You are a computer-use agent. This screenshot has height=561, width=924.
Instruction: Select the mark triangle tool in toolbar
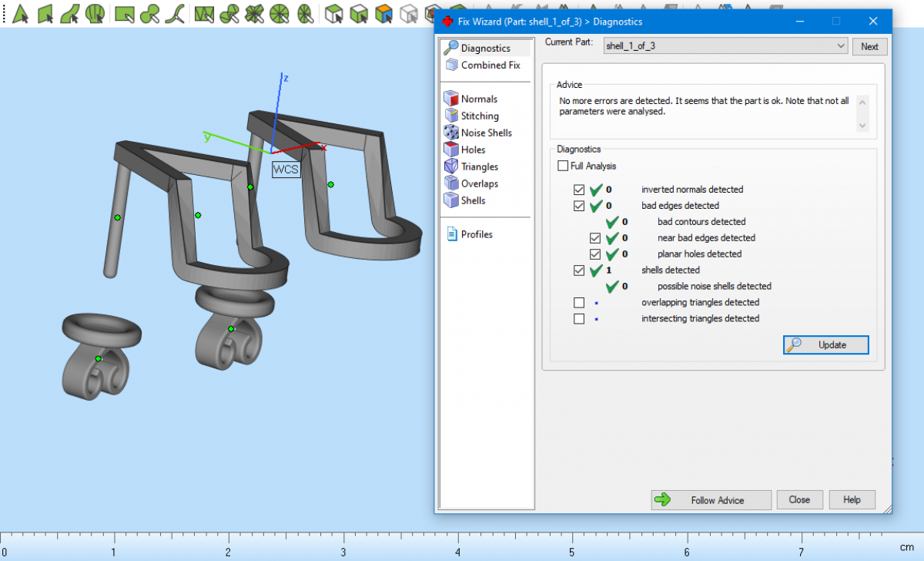point(21,13)
